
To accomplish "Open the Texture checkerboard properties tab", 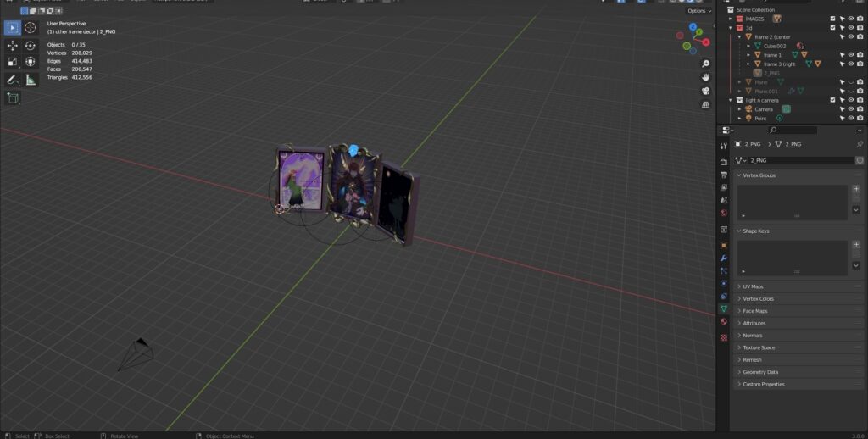I will 724,337.
